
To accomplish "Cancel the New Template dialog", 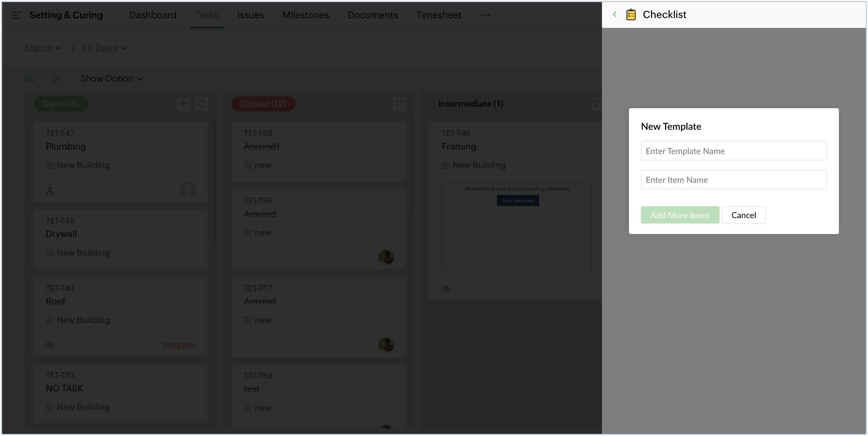I will coord(743,215).
